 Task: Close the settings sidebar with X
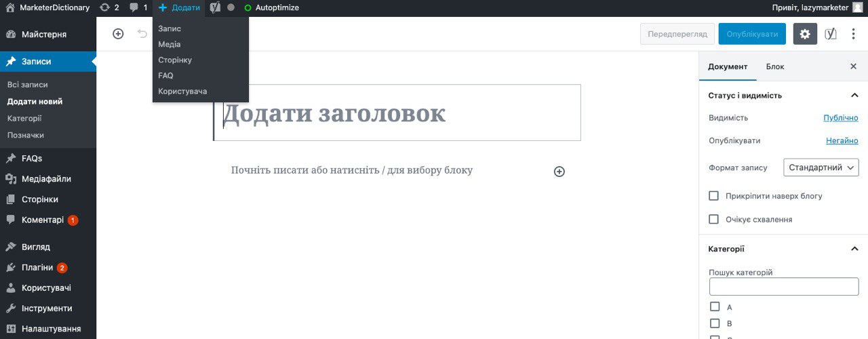853,66
